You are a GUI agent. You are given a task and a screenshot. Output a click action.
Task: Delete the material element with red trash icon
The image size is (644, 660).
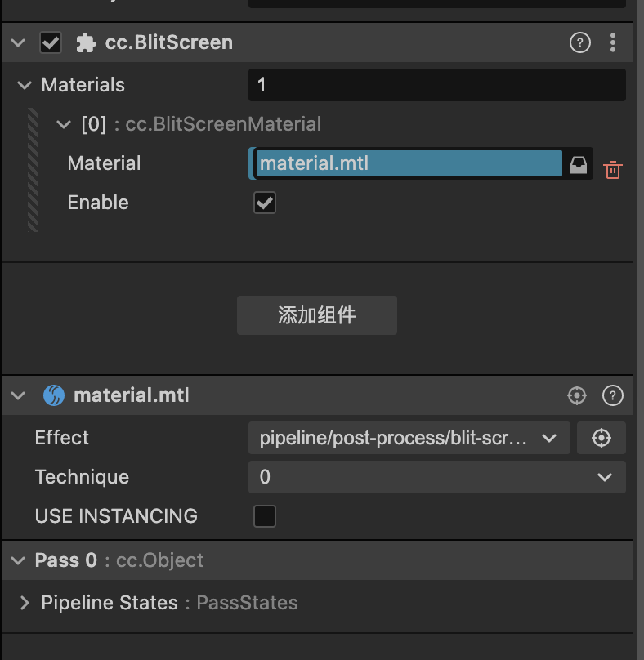tap(612, 170)
